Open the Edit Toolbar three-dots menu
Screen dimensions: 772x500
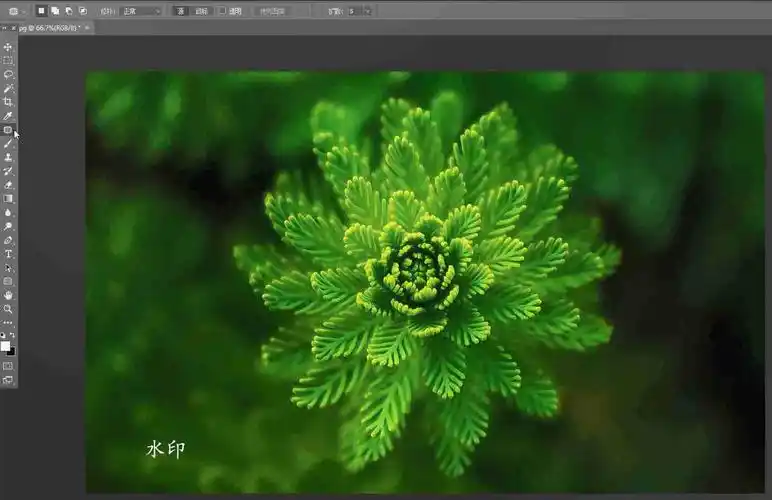click(8, 323)
